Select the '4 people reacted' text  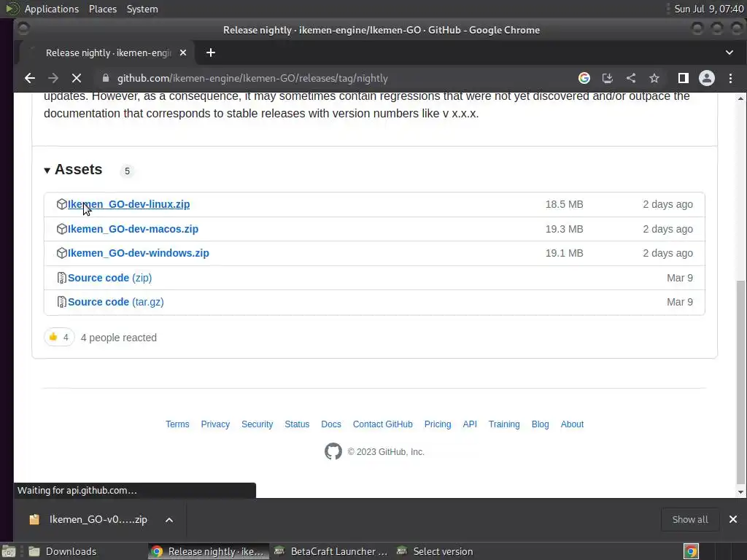pos(119,338)
